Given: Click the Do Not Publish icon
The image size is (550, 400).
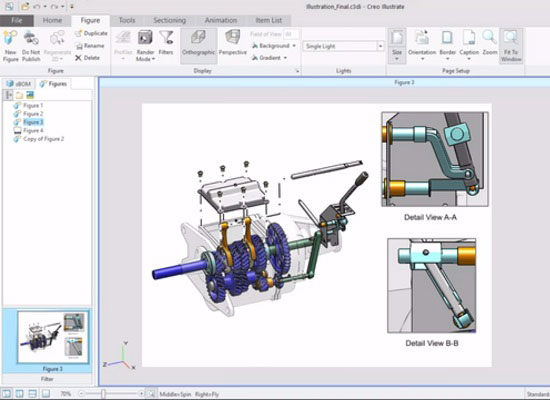Looking at the screenshot, I should coord(31,38).
